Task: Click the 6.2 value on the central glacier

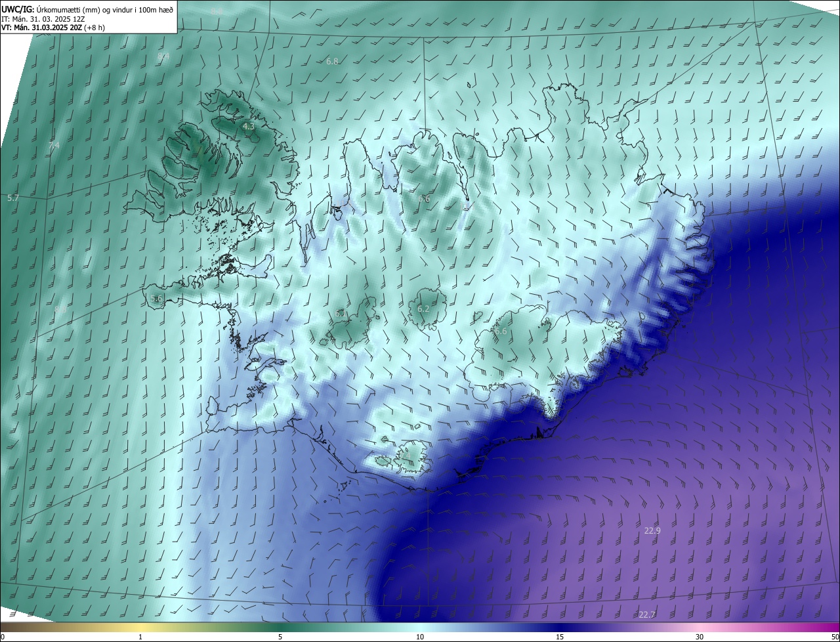Action: [x=423, y=309]
